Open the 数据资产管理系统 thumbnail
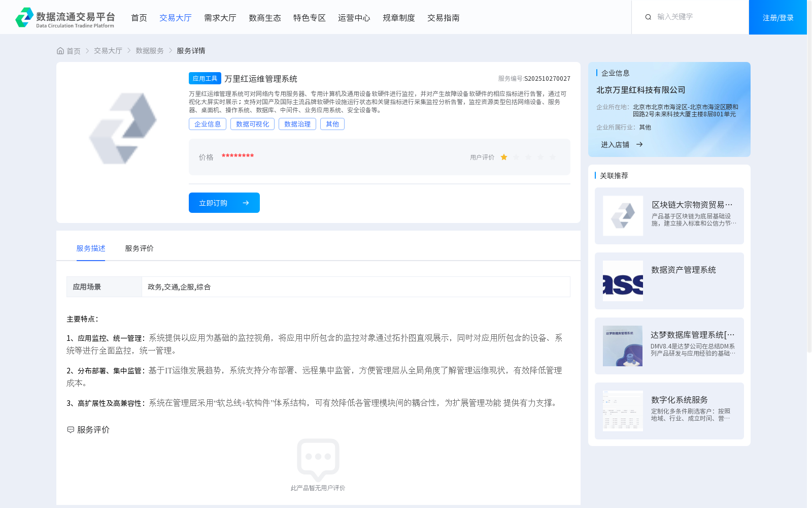The image size is (812, 508). (623, 281)
